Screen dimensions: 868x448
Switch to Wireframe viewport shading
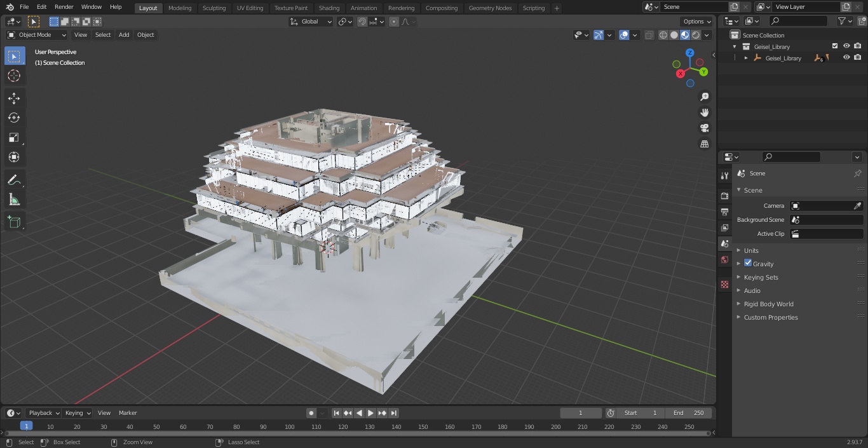(x=663, y=35)
